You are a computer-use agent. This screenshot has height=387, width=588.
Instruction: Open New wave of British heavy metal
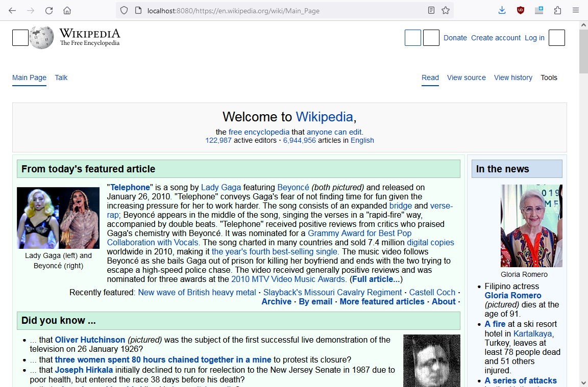197,292
